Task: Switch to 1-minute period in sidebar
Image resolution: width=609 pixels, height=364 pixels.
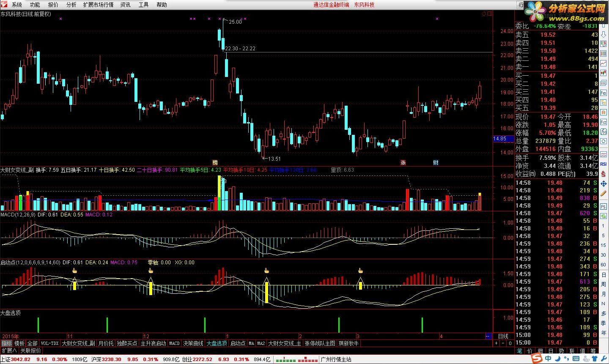Action: click(x=604, y=225)
